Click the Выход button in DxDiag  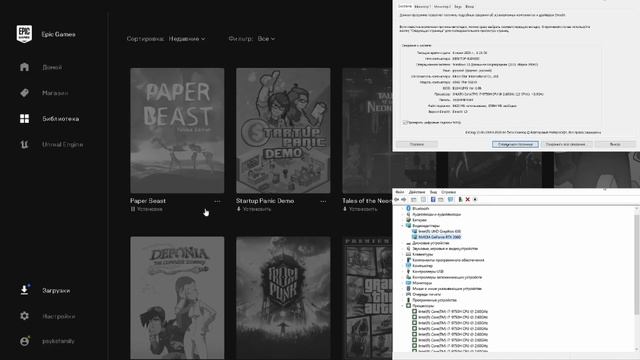pos(615,144)
